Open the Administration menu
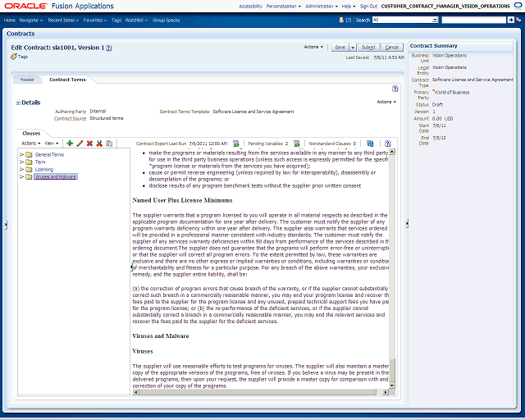This screenshot has width=525, height=420. (322, 6)
